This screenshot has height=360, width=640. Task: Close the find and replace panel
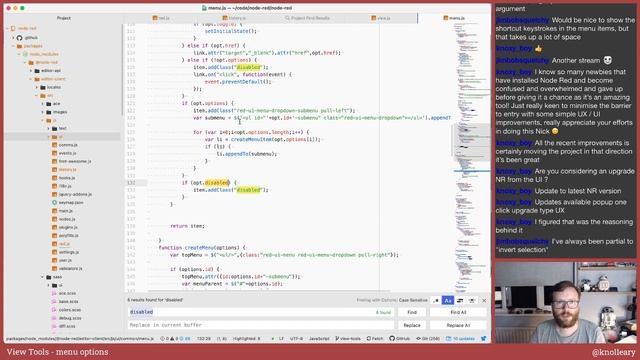484,300
